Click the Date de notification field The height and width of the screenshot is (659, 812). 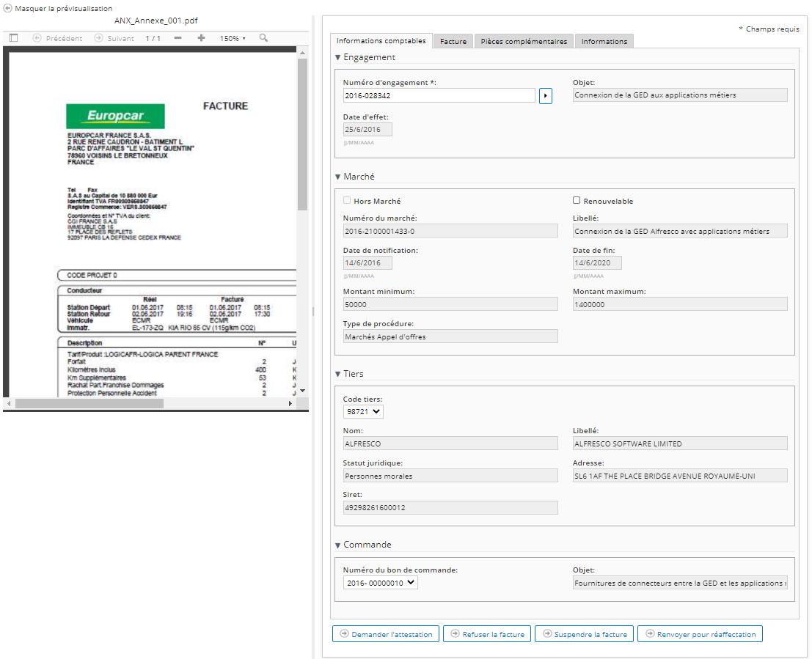pyautogui.click(x=367, y=263)
